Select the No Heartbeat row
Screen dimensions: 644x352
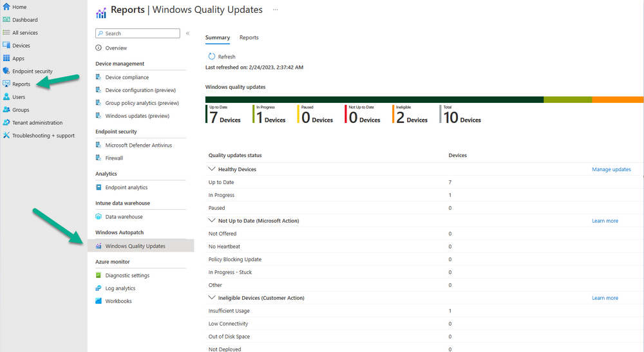pyautogui.click(x=424, y=246)
